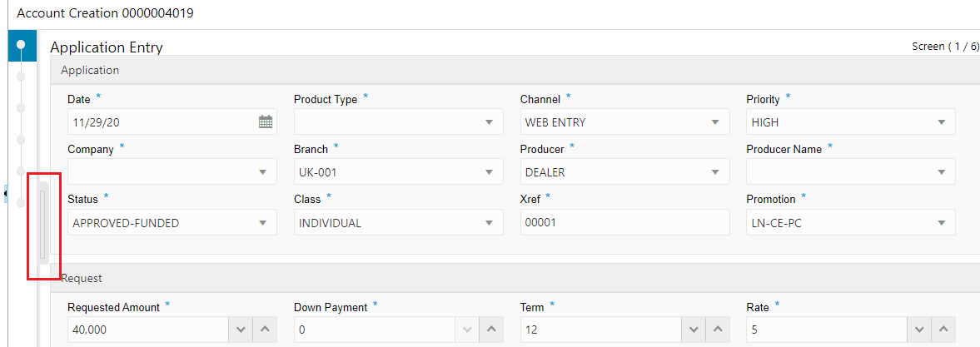Click the Down Payment input field
The width and height of the screenshot is (980, 347).
[375, 329]
